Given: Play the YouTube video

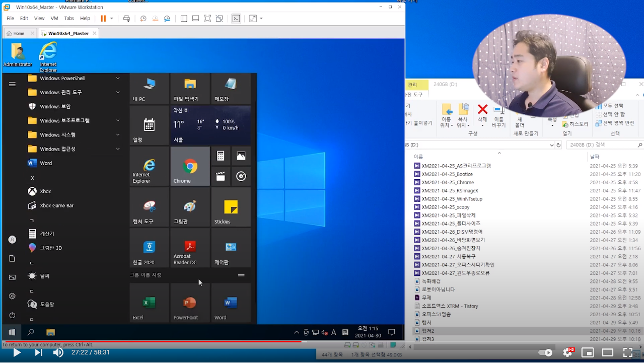Looking at the screenshot, I should [17, 352].
